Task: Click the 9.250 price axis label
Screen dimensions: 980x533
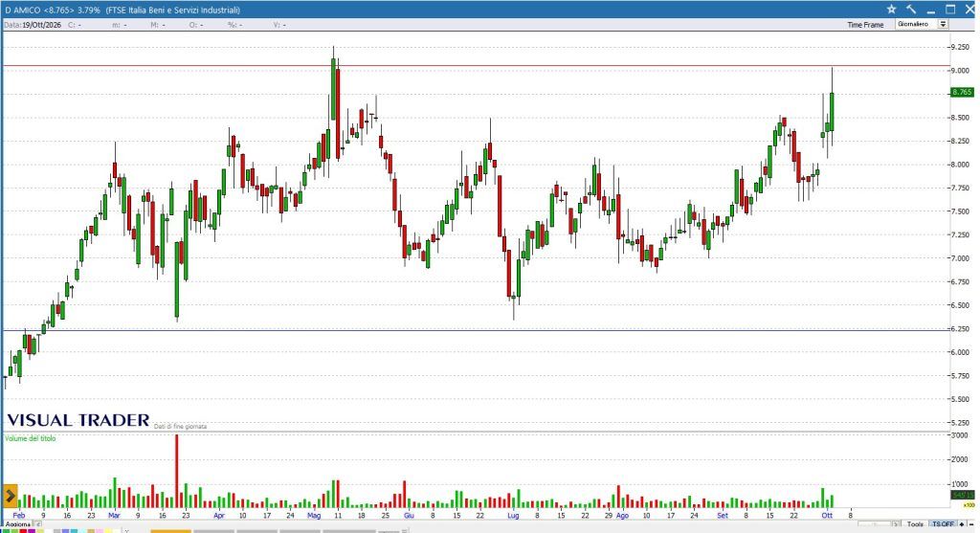Action: (960, 47)
